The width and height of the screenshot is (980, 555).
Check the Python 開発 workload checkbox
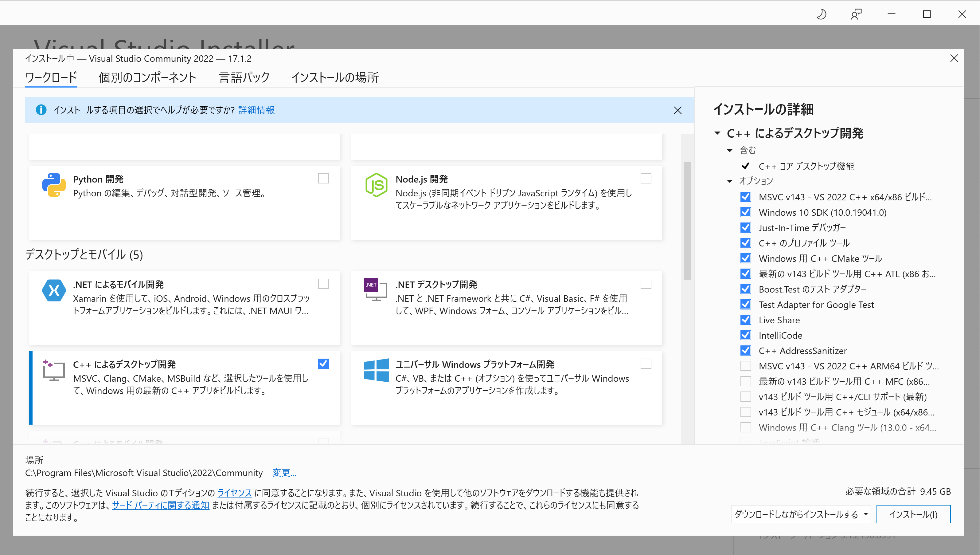[323, 178]
